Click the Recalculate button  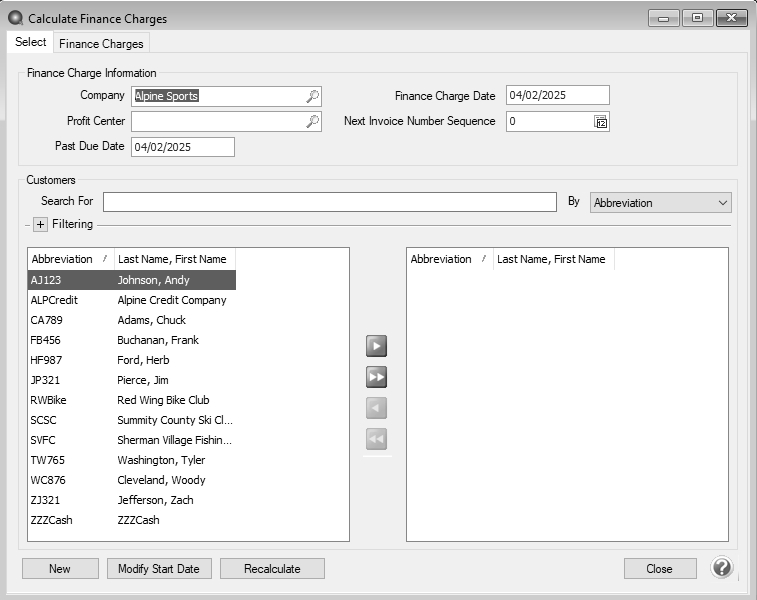[x=272, y=569]
